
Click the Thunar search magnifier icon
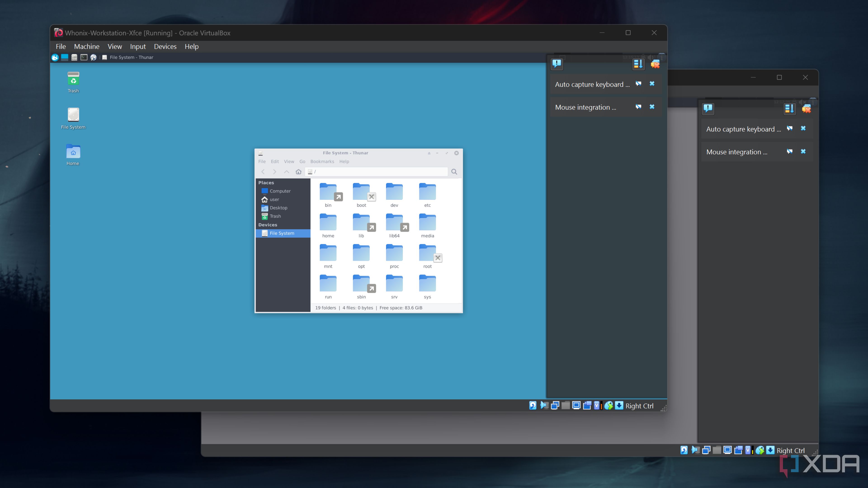pyautogui.click(x=454, y=172)
